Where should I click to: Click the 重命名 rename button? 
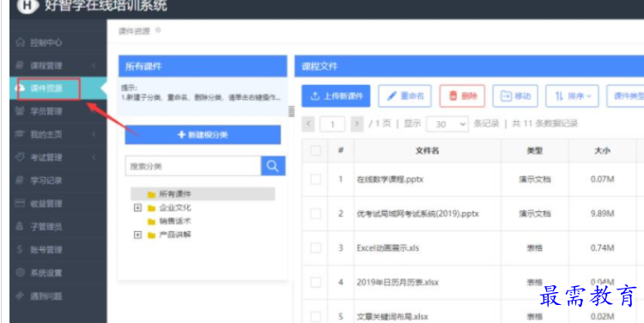404,96
